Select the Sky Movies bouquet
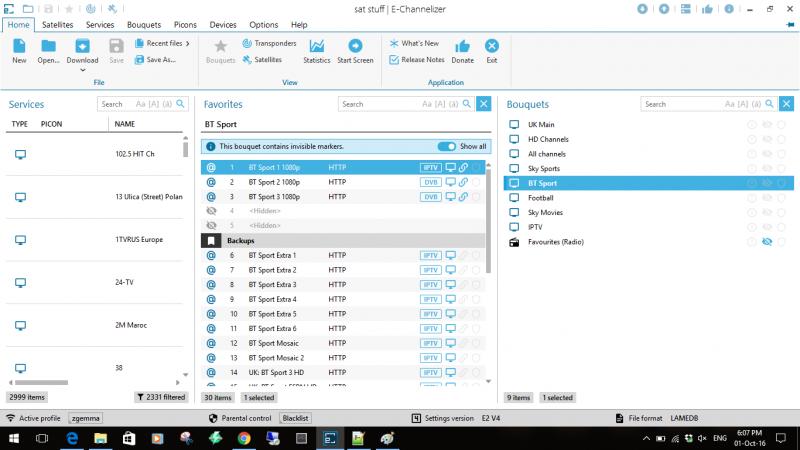 point(648,212)
